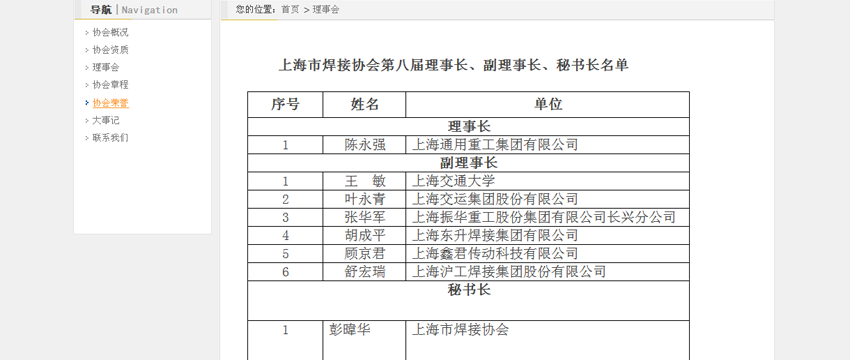Image resolution: width=850 pixels, height=360 pixels.
Task: Click arrow bullet beside 协会概况
Action: click(87, 33)
